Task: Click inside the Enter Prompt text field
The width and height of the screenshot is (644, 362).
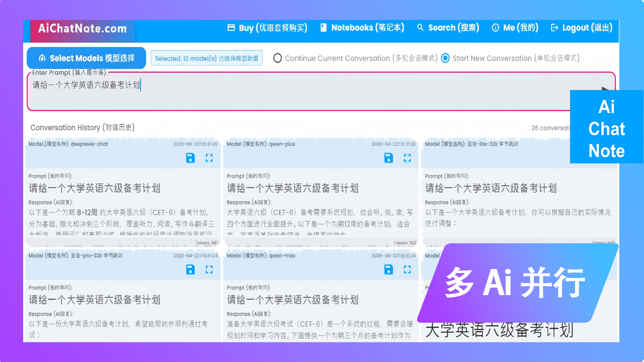Action: (x=321, y=91)
